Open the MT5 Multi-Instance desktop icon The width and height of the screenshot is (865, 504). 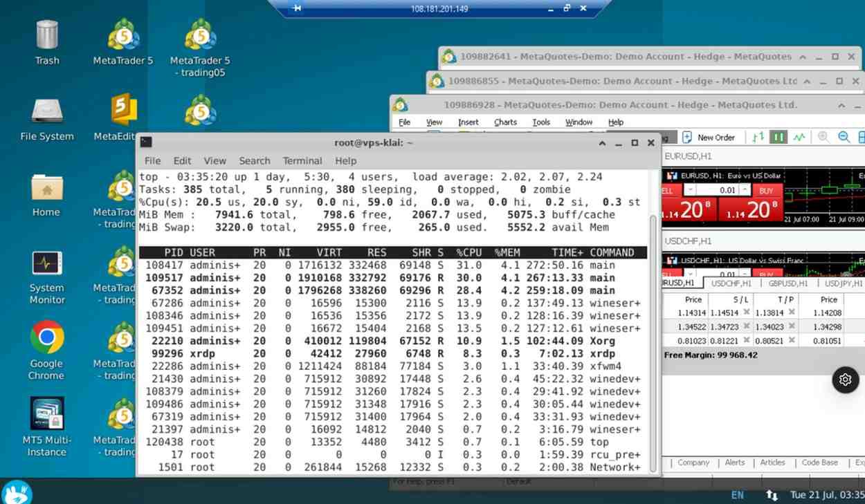coord(47,427)
